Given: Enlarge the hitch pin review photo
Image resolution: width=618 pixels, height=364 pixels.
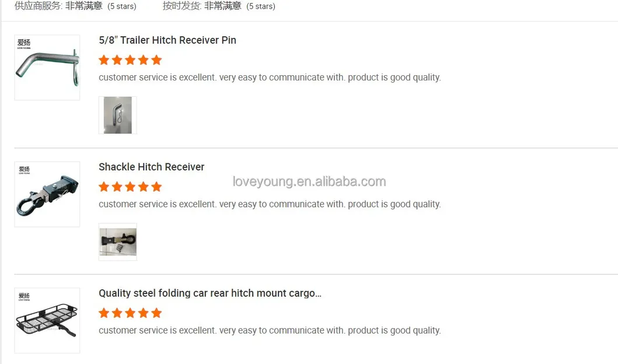Looking at the screenshot, I should click(118, 115).
